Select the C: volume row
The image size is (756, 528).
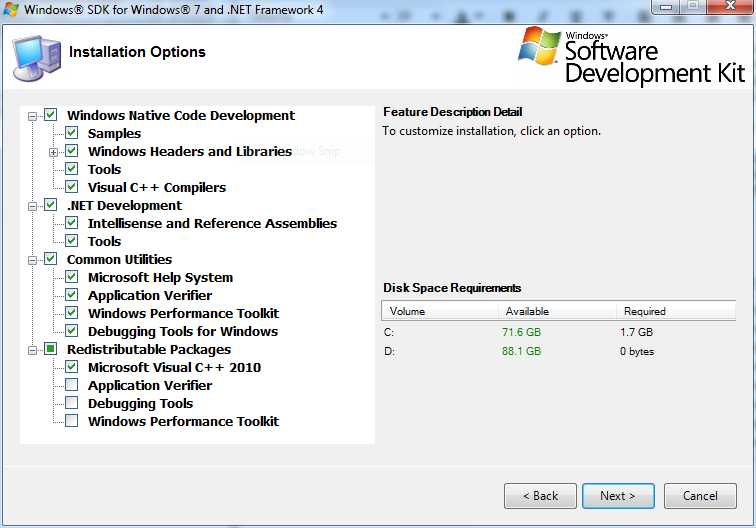coord(558,332)
